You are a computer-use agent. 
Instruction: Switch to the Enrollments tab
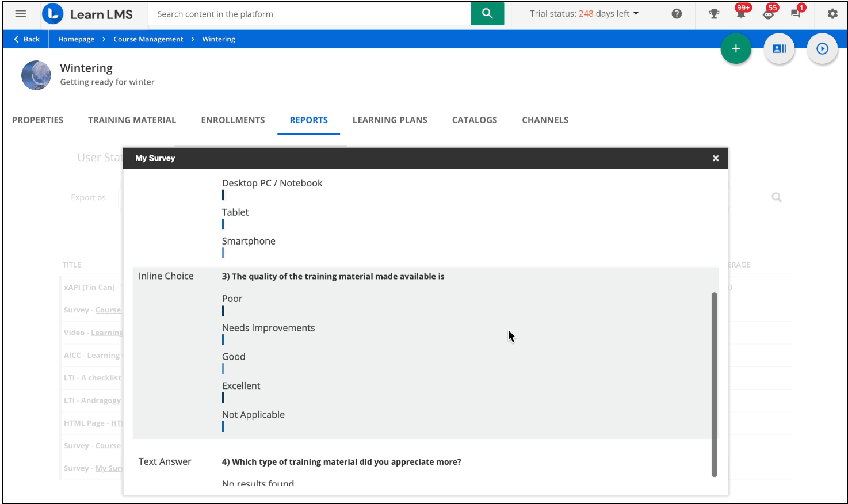pos(233,120)
